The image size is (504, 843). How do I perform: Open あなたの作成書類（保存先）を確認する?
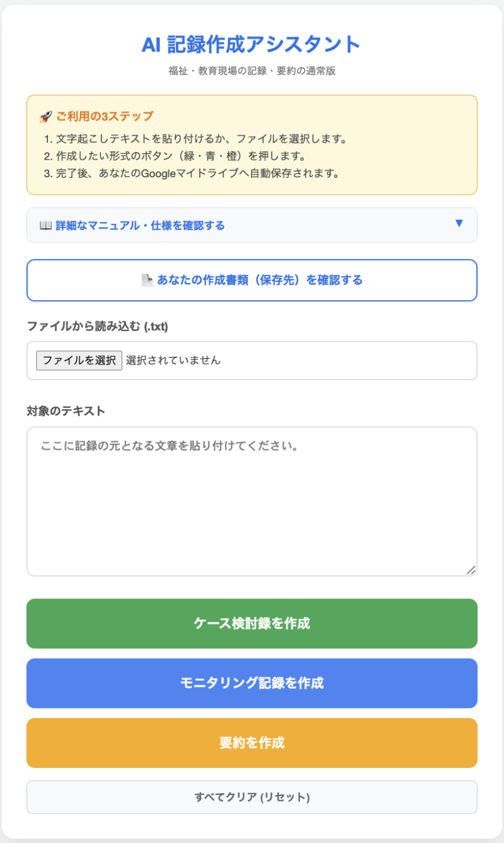(252, 281)
